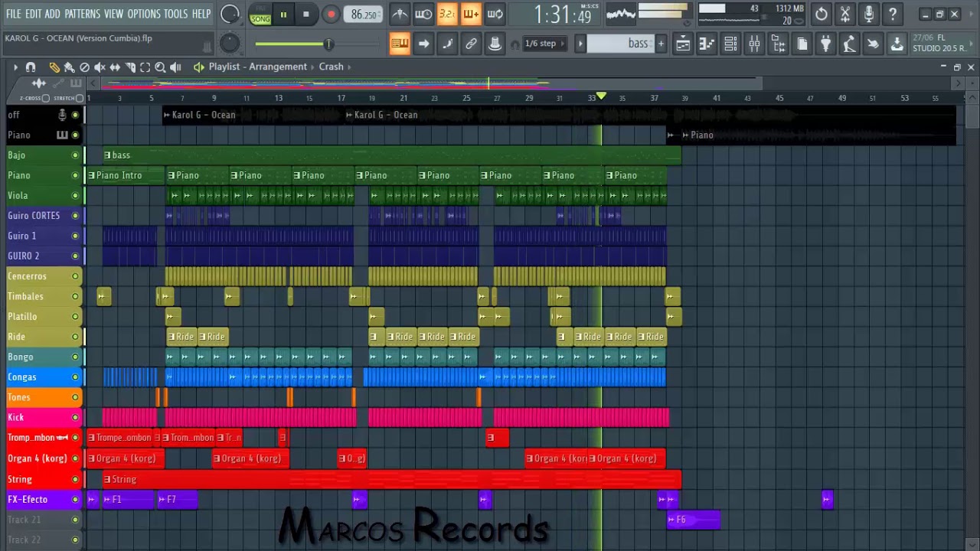The height and width of the screenshot is (551, 980).
Task: Open the pattern selector showing bass
Action: coord(620,44)
